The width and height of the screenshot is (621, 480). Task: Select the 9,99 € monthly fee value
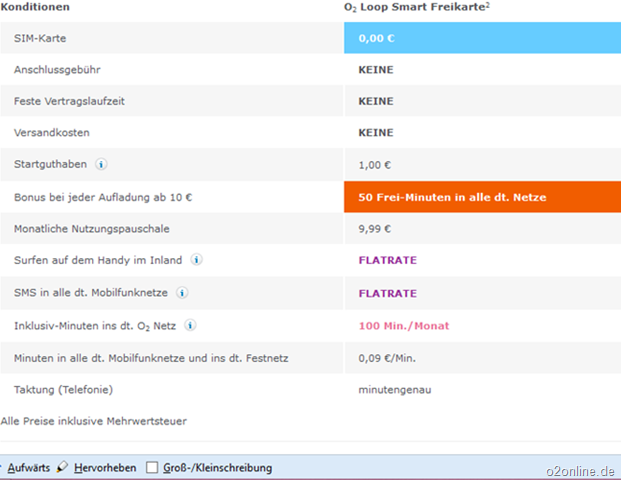tap(375, 229)
